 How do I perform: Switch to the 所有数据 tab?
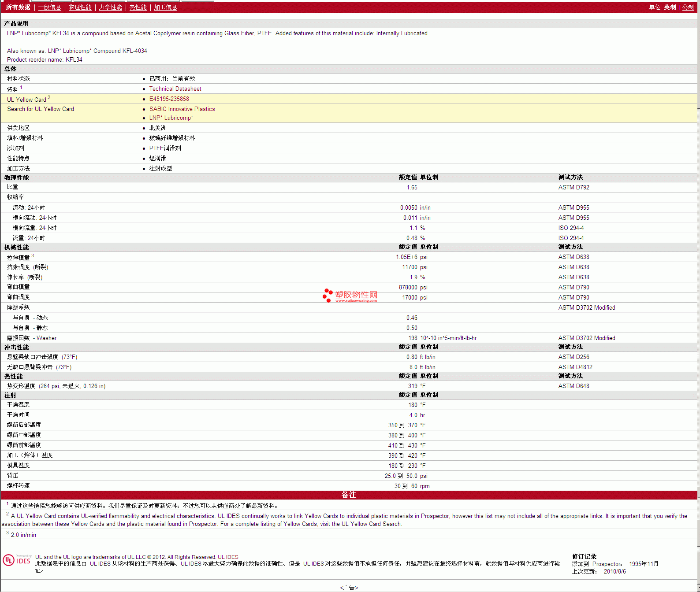click(x=18, y=7)
